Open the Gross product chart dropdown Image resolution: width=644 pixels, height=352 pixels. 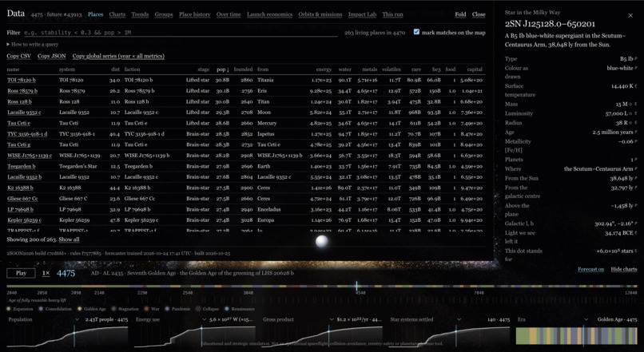coord(332,319)
